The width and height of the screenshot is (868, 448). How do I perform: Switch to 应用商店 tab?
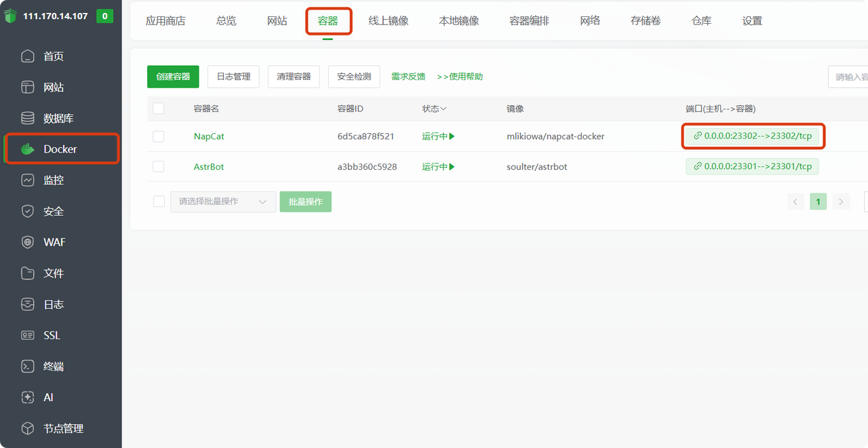point(165,21)
